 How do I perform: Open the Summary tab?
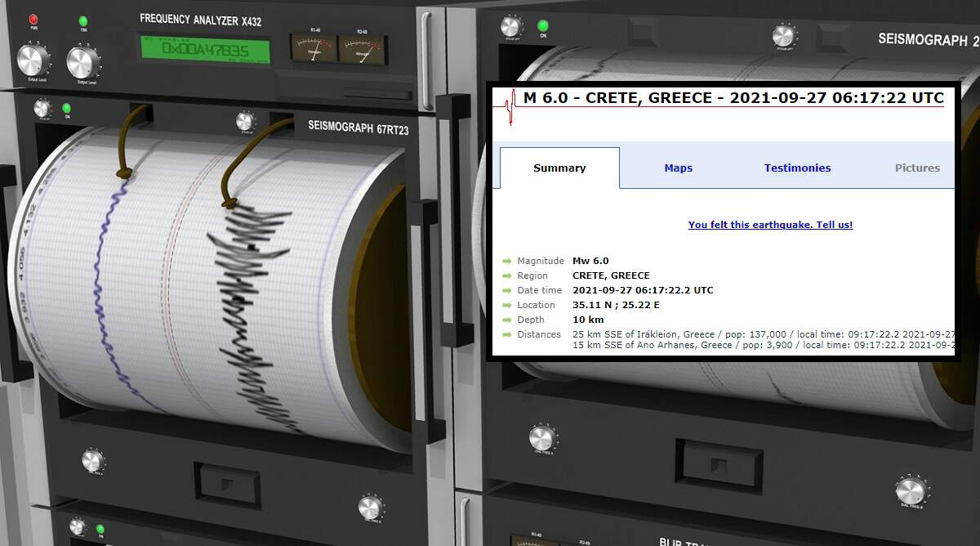(559, 168)
